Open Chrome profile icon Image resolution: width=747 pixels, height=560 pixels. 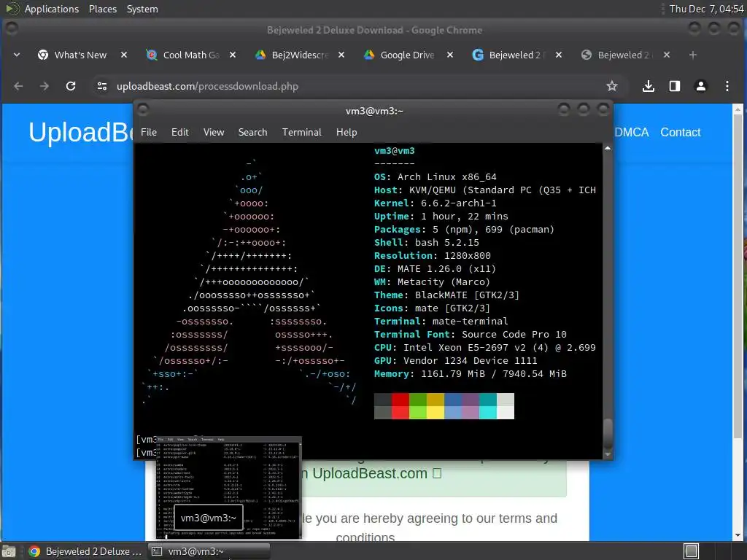point(701,86)
